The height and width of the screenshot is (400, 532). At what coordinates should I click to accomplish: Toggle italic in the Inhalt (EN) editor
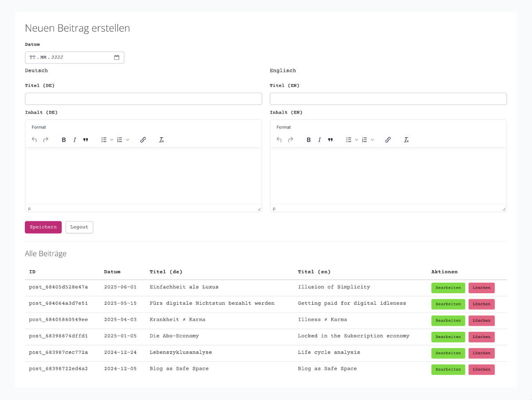tap(319, 140)
